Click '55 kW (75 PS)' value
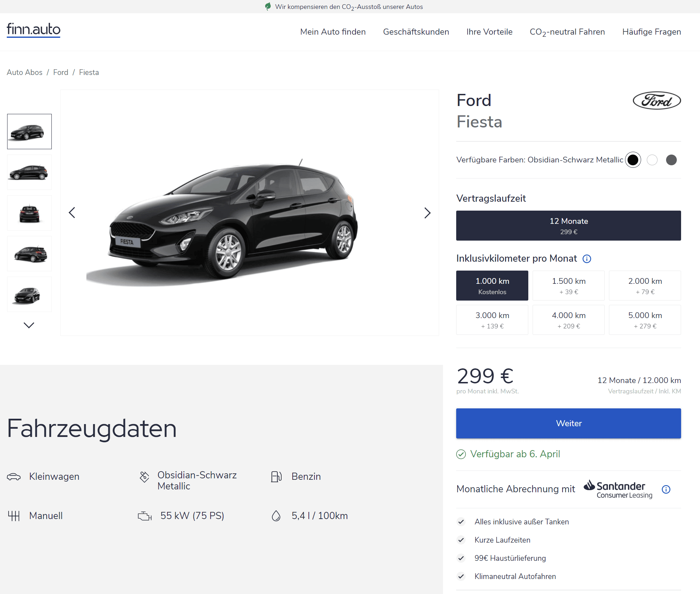700x594 pixels. [x=192, y=516]
